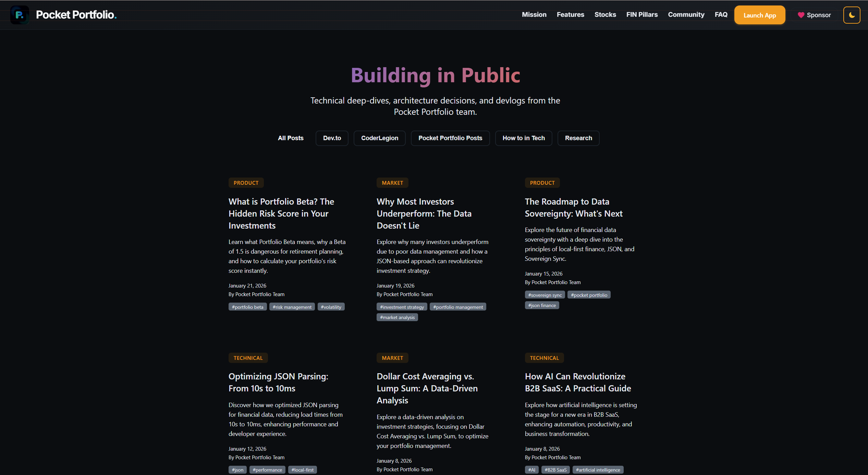Image resolution: width=868 pixels, height=475 pixels.
Task: Select the Research category filter
Action: tap(578, 138)
